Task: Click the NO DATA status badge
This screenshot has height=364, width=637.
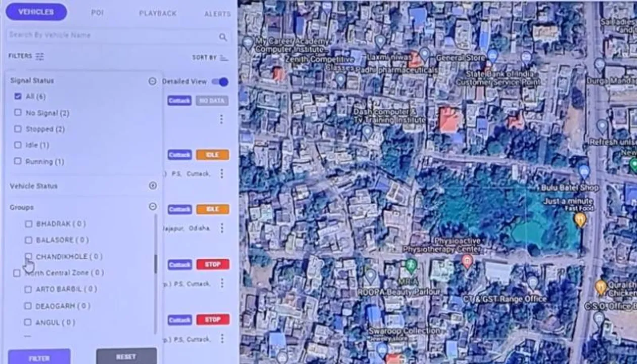Action: 212,101
